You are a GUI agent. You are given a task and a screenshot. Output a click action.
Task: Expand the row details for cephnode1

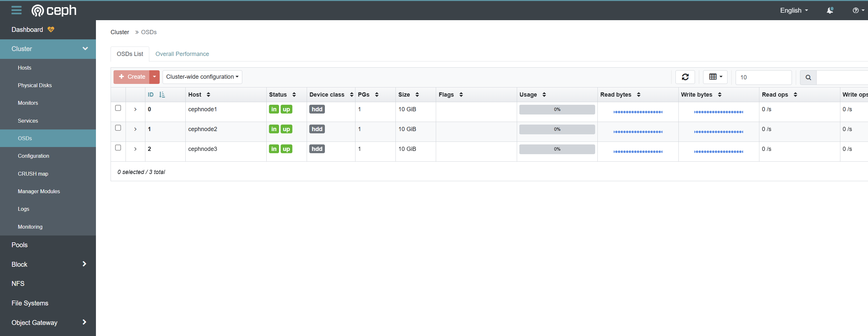coord(135,109)
